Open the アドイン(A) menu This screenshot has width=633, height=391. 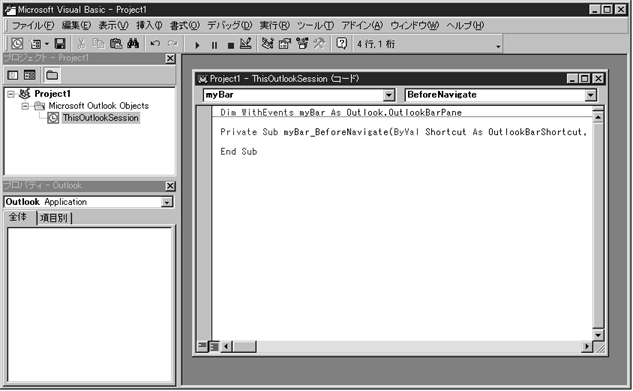click(x=362, y=25)
